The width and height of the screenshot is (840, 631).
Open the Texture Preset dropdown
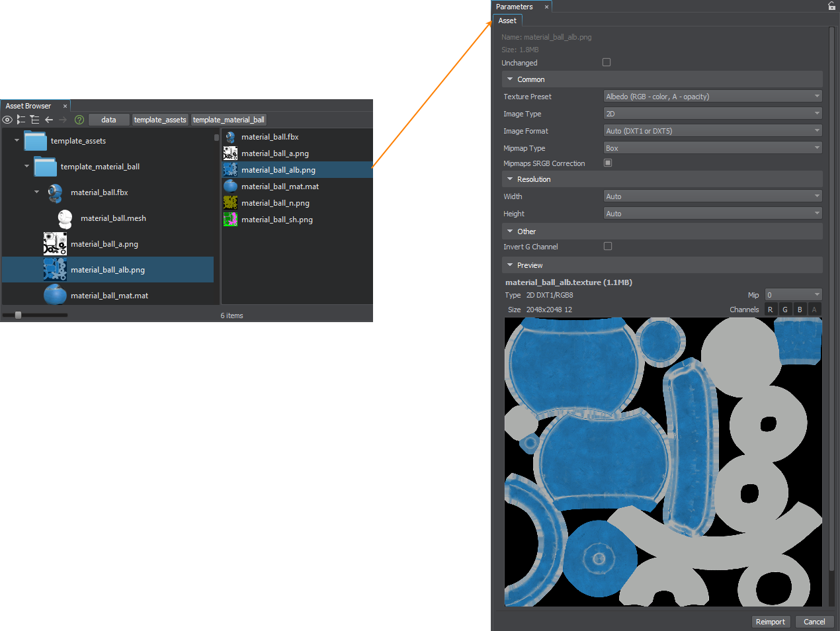pos(712,97)
